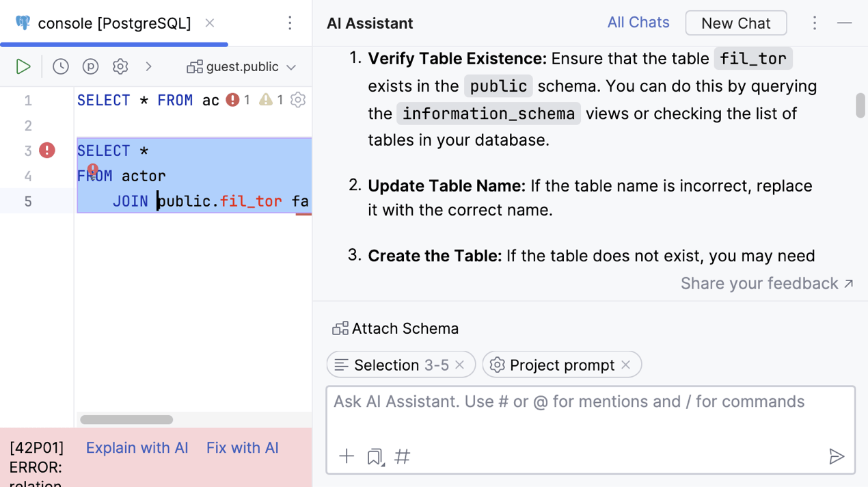Close the console [PostgreSQL] tab
The width and height of the screenshot is (868, 487).
pos(210,23)
